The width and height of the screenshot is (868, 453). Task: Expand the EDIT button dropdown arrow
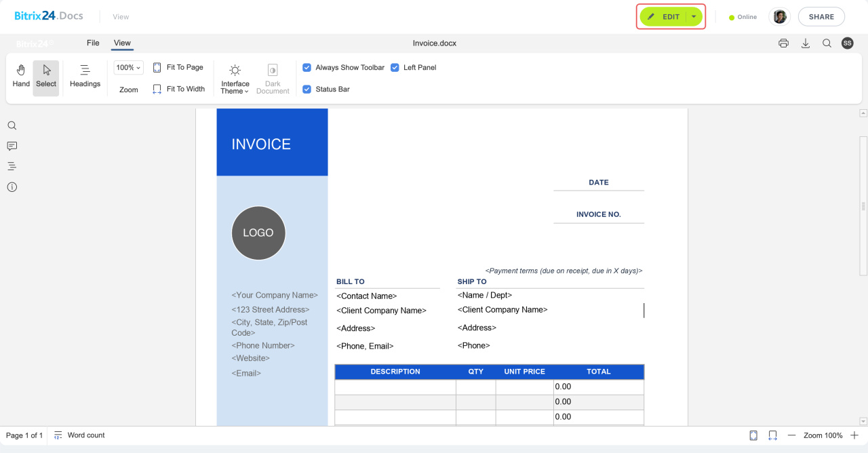[694, 17]
